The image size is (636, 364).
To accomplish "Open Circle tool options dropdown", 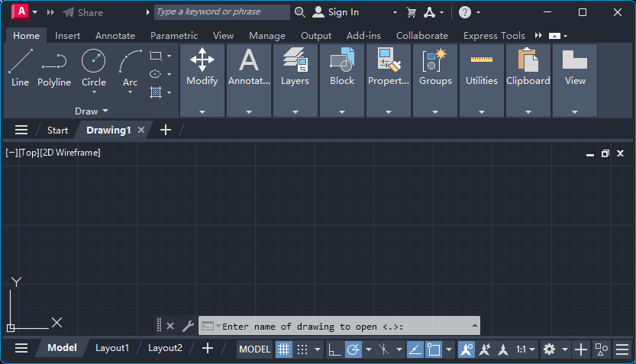I will click(94, 92).
